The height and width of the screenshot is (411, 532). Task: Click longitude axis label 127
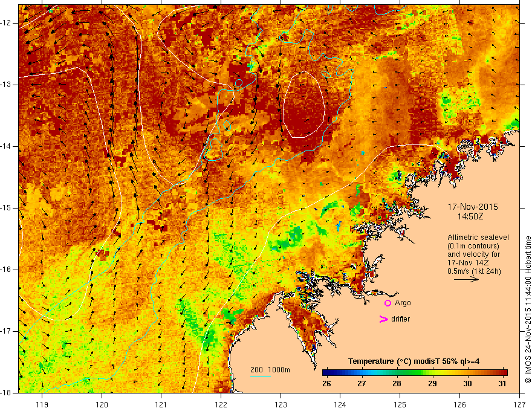tap(519, 404)
